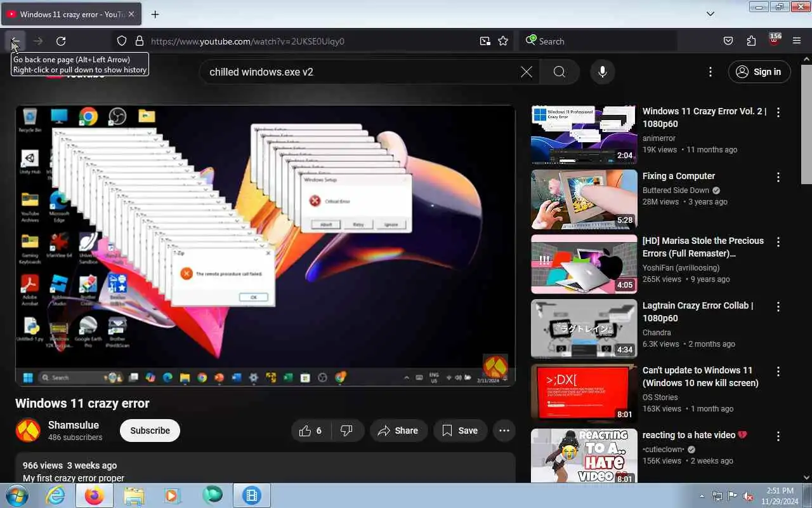The height and width of the screenshot is (508, 812).
Task: Submit YouTube search with magnifier button
Action: pyautogui.click(x=559, y=72)
